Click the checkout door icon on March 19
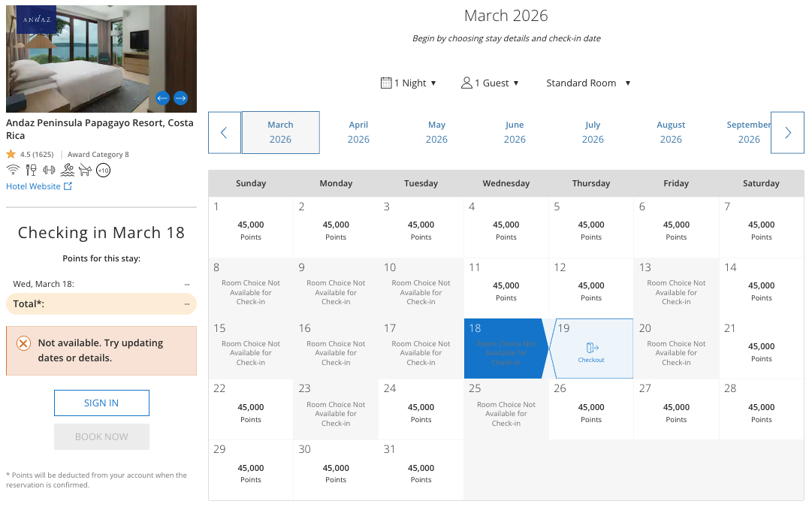Screen dimensions: 812x507 pos(593,348)
